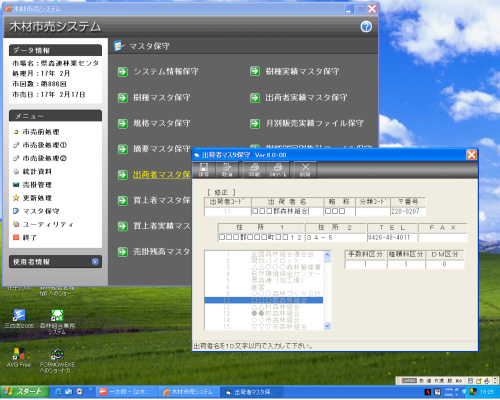Select ユーティリティ in the left menu
Viewport: 500px width, 400px height.
48,224
